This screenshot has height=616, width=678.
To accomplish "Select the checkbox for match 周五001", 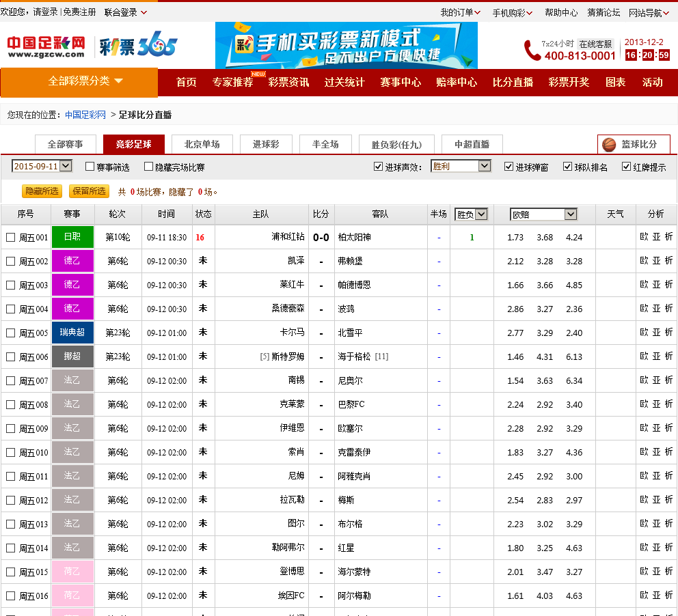I will pyautogui.click(x=11, y=237).
